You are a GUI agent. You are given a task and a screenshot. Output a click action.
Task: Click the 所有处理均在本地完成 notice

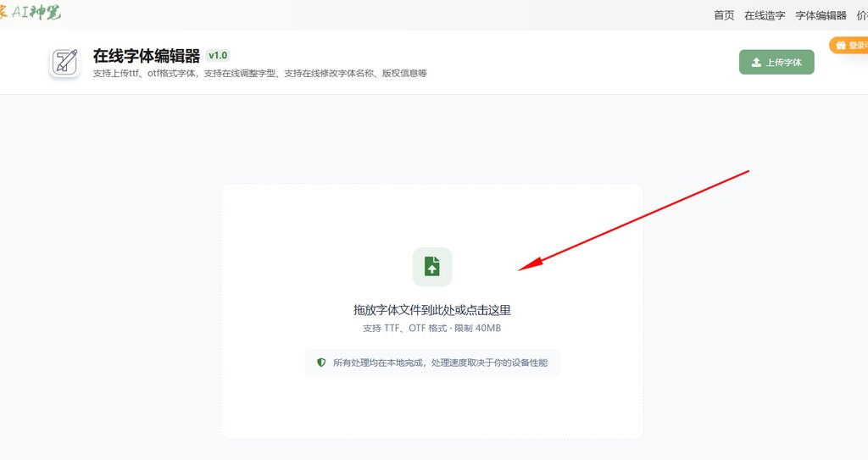click(x=431, y=363)
